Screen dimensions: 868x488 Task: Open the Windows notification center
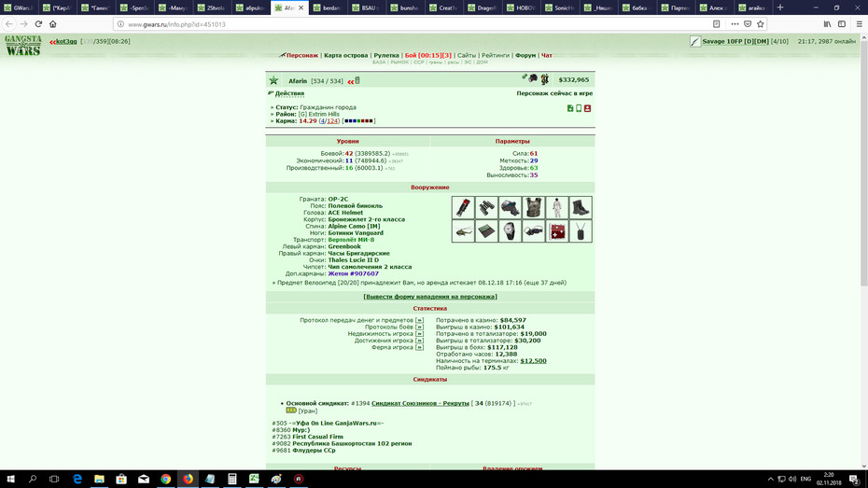pyautogui.click(x=855, y=480)
